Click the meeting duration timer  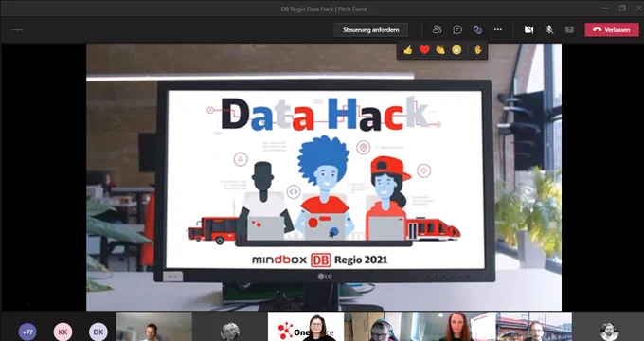[17, 30]
